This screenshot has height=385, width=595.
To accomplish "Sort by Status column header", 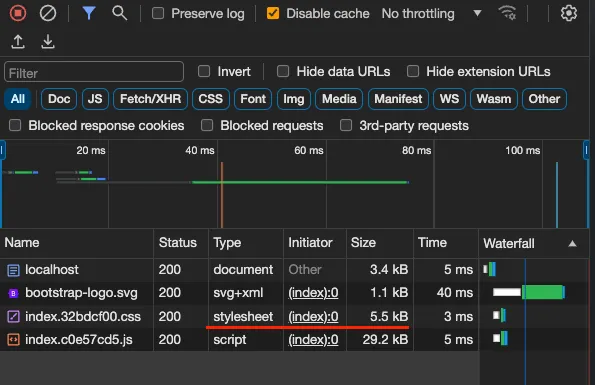I will 181,243.
